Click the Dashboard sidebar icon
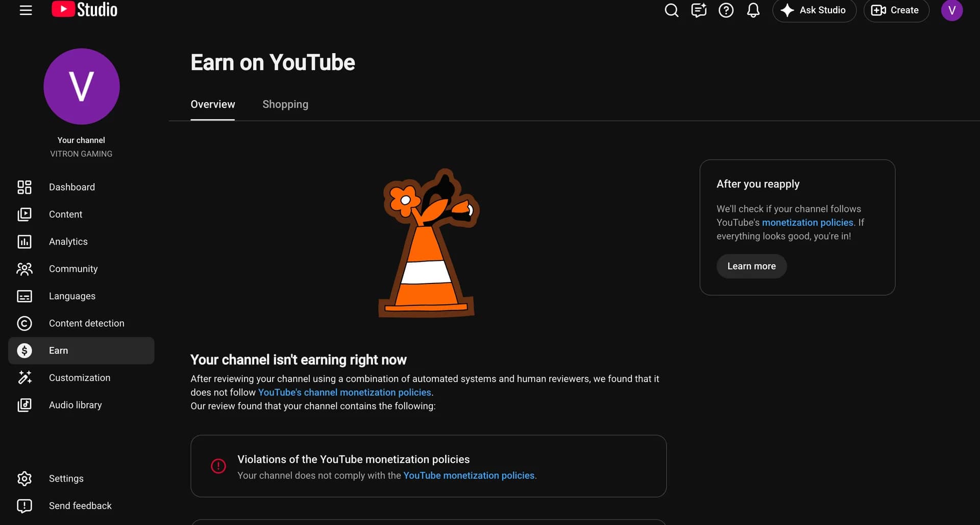This screenshot has height=525, width=980. coord(24,187)
